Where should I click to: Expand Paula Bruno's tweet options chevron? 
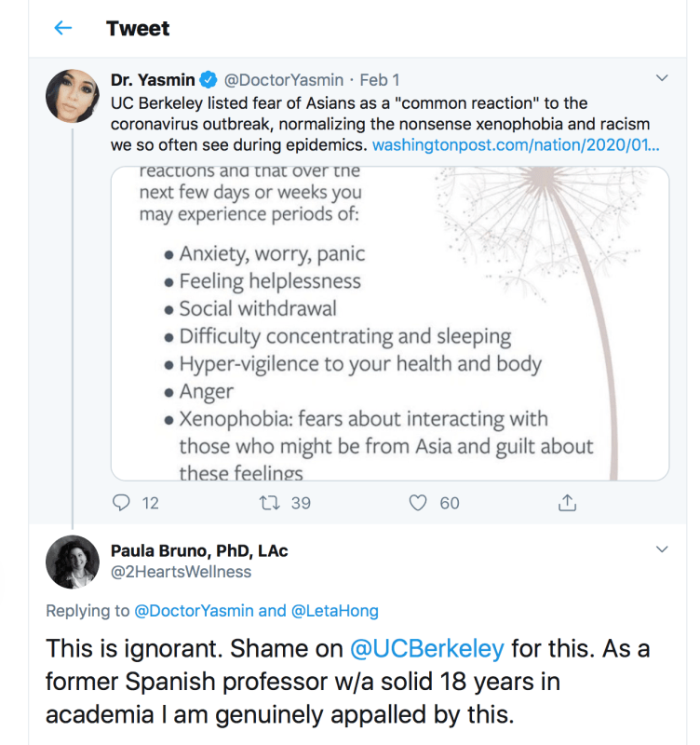coord(662,549)
